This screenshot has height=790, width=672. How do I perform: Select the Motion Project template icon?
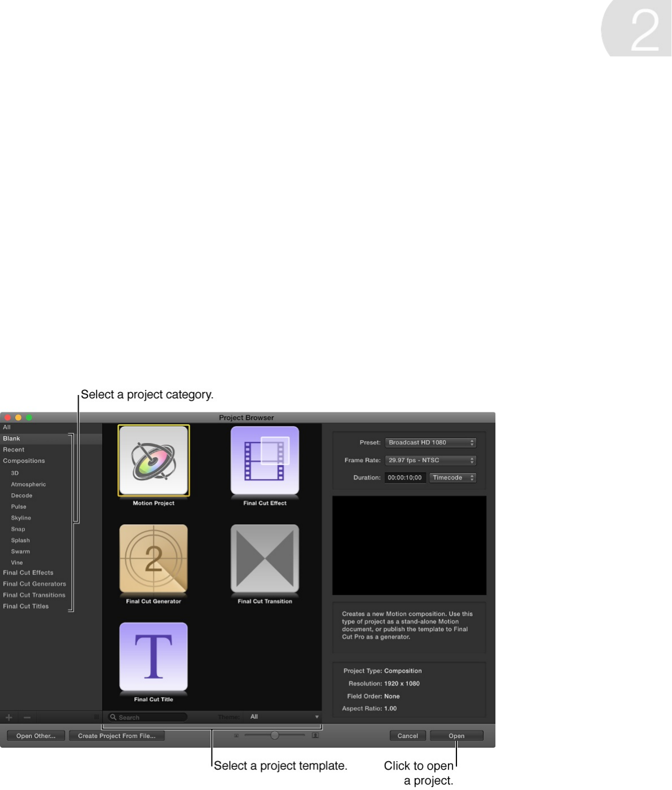click(153, 460)
